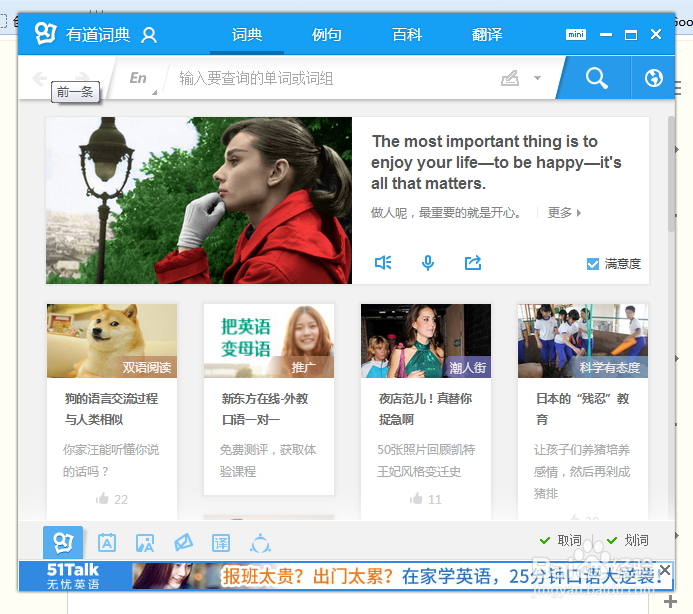
Task: Open the 科学有态度 students thumbnail
Action: 583,340
